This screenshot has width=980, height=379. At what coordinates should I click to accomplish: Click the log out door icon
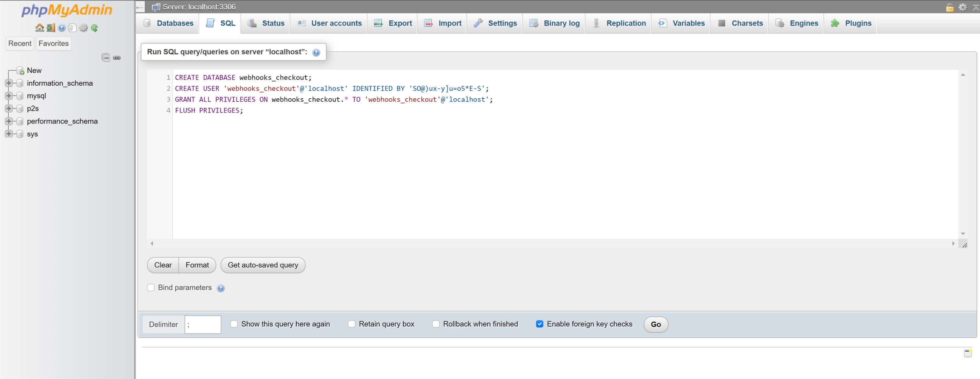[51, 28]
